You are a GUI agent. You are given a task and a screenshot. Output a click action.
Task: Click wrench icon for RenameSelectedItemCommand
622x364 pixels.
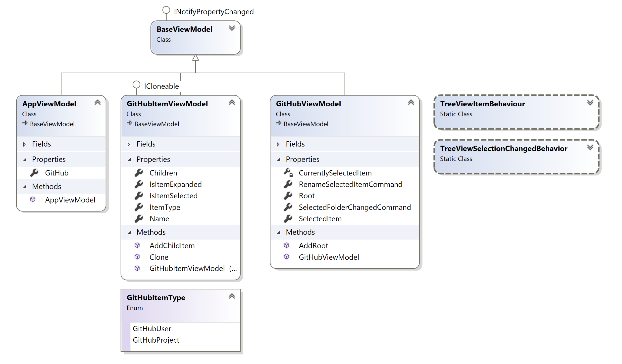(x=288, y=184)
